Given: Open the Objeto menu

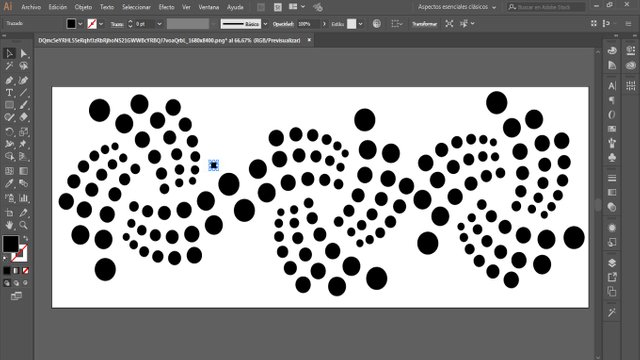Looking at the screenshot, I should click(83, 7).
